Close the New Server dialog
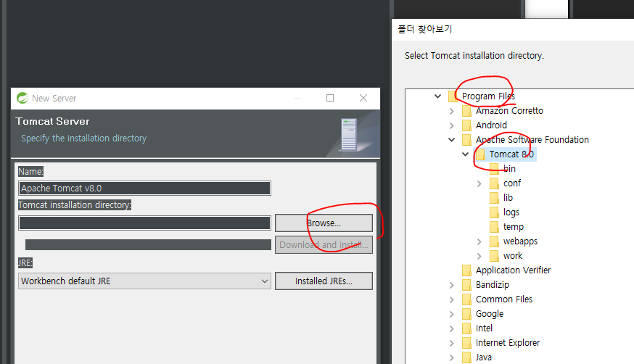 coord(363,98)
